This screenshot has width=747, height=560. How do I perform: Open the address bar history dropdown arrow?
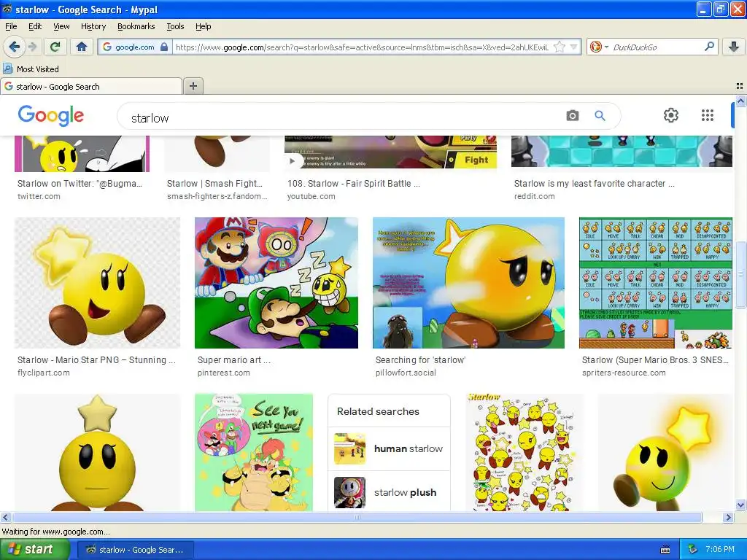coord(573,47)
